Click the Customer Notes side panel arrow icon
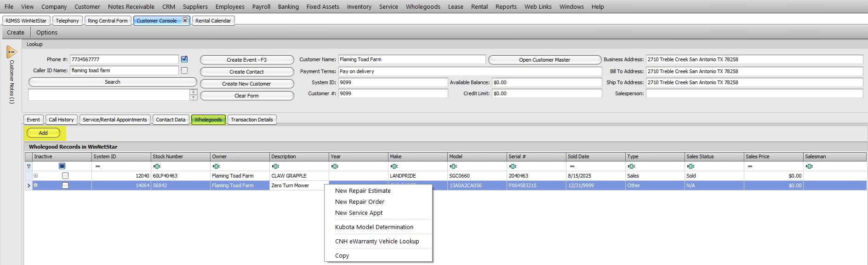The height and width of the screenshot is (265, 868). click(11, 52)
